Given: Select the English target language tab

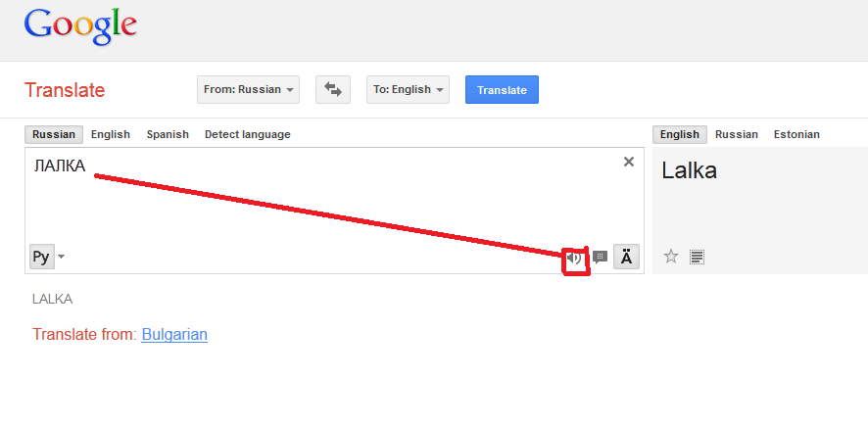Looking at the screenshot, I should [680, 134].
